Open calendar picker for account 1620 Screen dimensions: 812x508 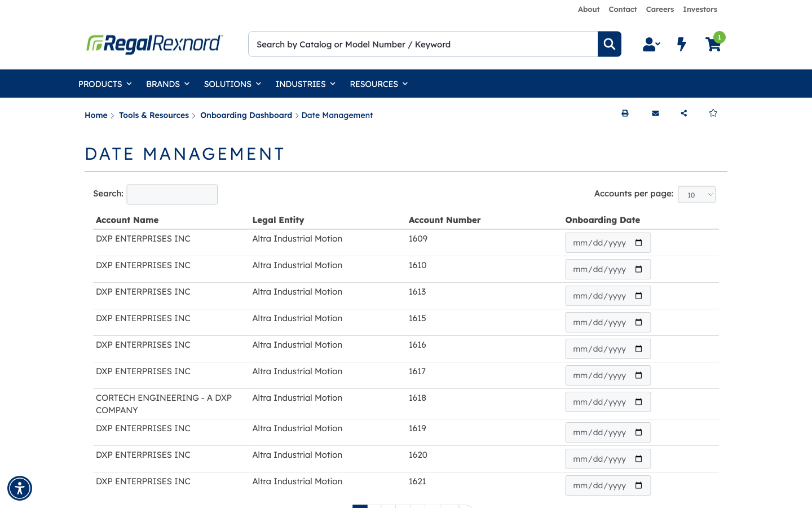pyautogui.click(x=639, y=459)
